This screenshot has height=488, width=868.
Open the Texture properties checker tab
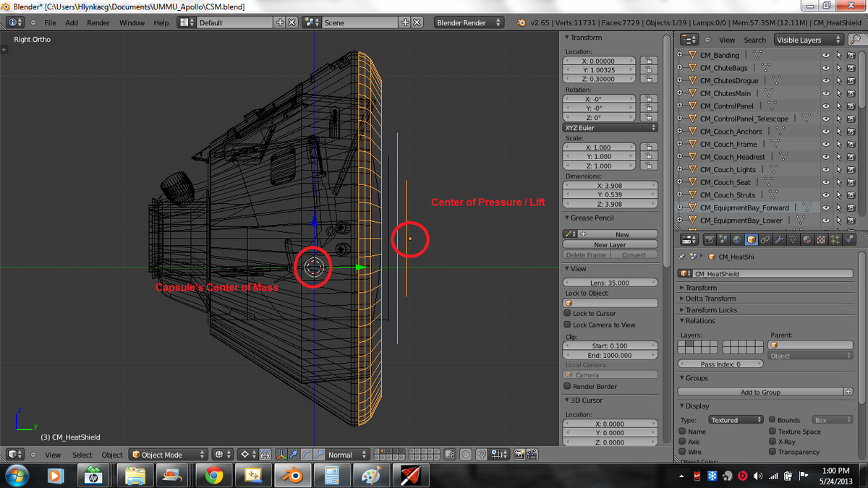click(821, 239)
